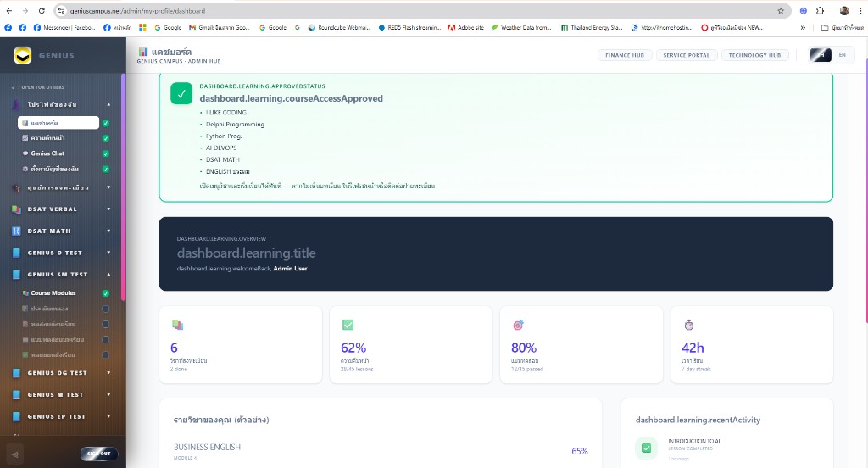Toggle the check beside second profile item
The height and width of the screenshot is (468, 868).
[x=106, y=138]
